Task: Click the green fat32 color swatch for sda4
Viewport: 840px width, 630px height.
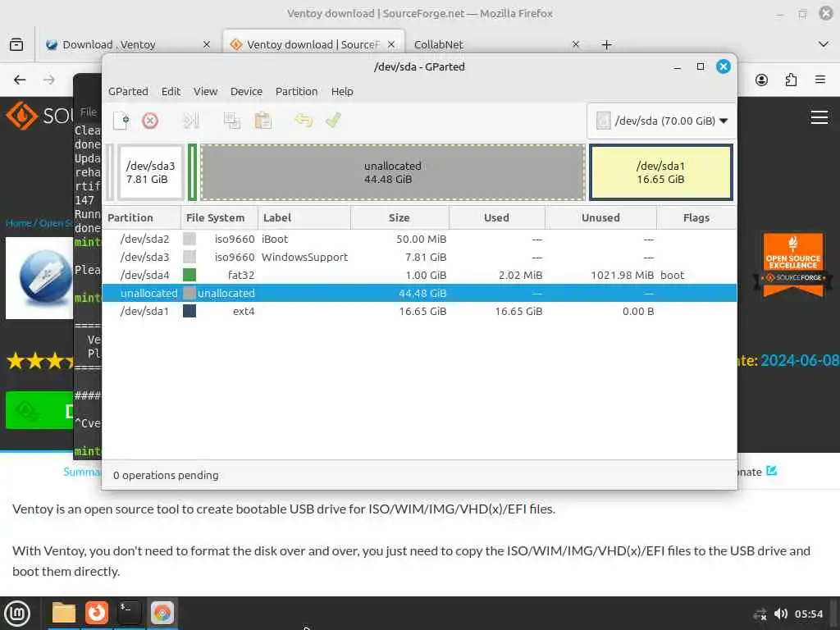Action: (189, 276)
